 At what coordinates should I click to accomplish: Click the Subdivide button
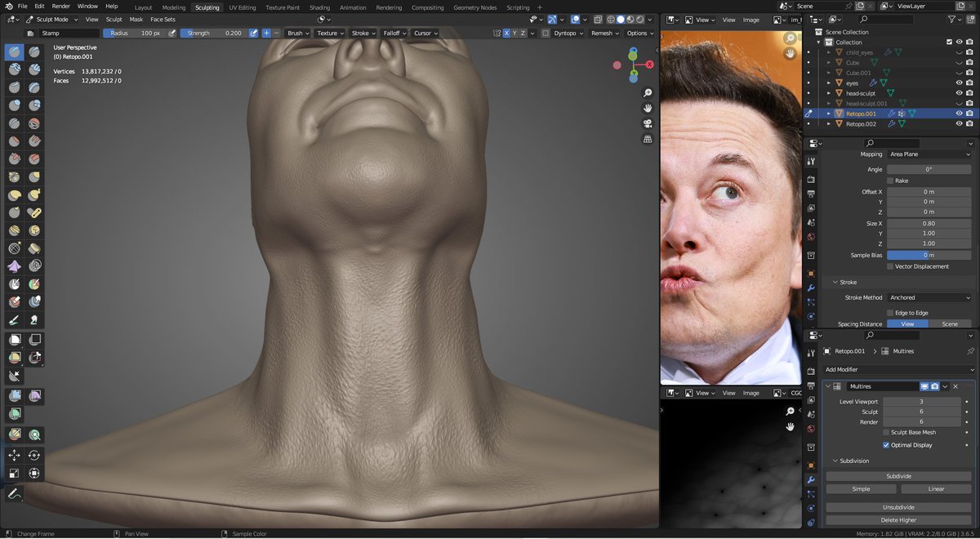pos(898,475)
